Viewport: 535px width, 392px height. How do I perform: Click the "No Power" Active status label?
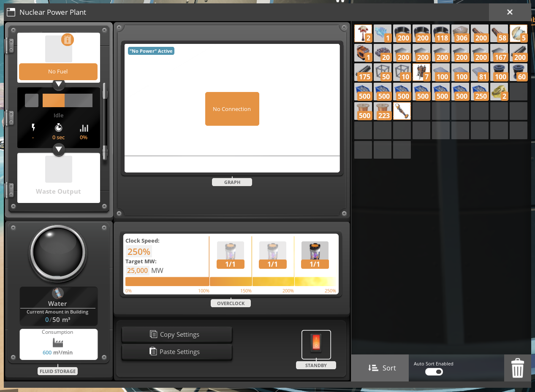pyautogui.click(x=151, y=51)
